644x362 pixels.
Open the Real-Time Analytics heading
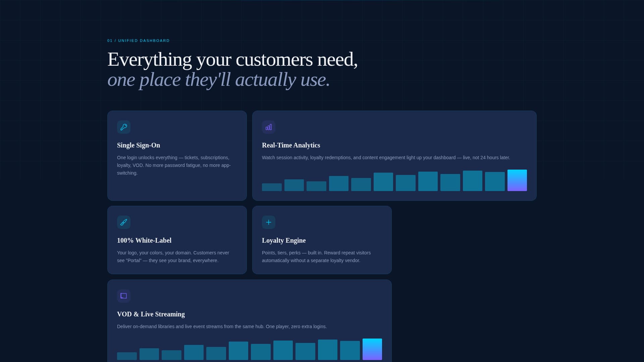291,145
